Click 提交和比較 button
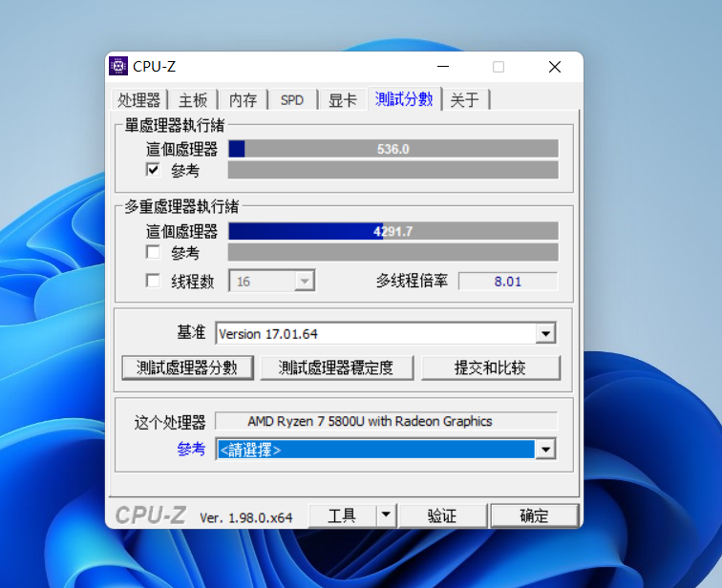Screen dimensions: 722x588 point(490,367)
